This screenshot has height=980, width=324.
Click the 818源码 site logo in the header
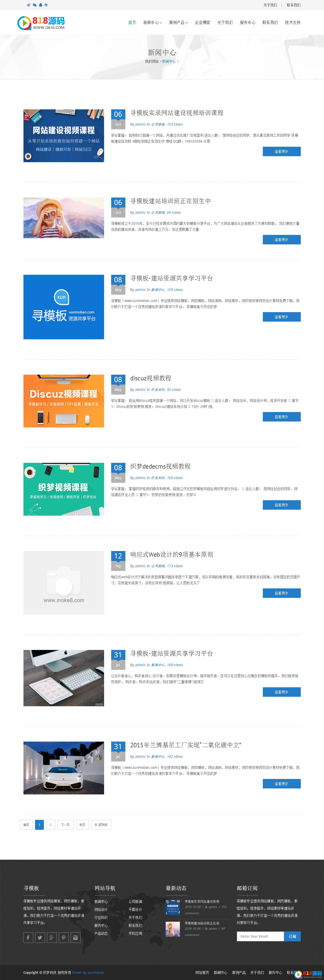pos(41,23)
